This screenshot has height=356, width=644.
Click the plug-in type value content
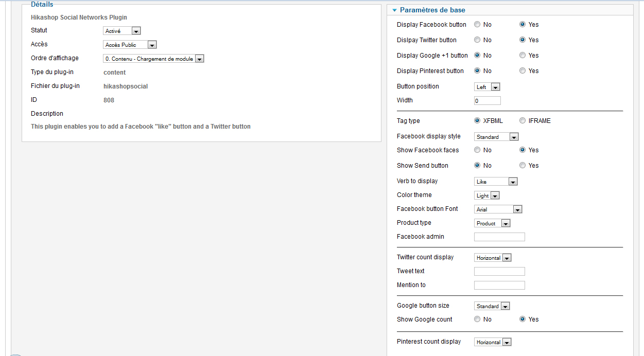click(114, 73)
